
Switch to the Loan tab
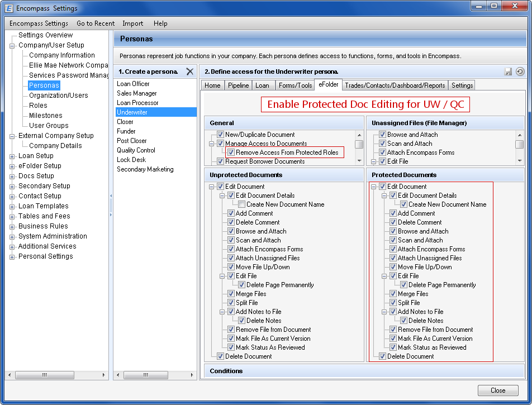262,85
